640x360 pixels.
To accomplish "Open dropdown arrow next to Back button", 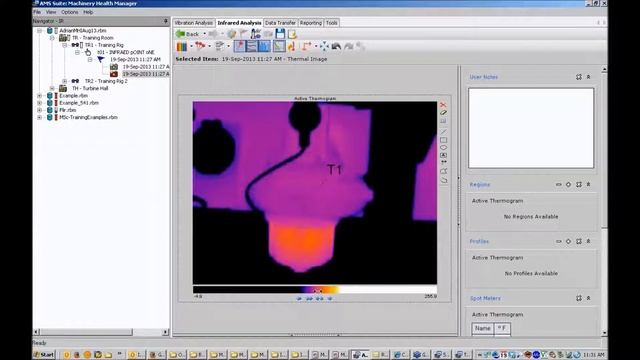I will click(x=204, y=34).
